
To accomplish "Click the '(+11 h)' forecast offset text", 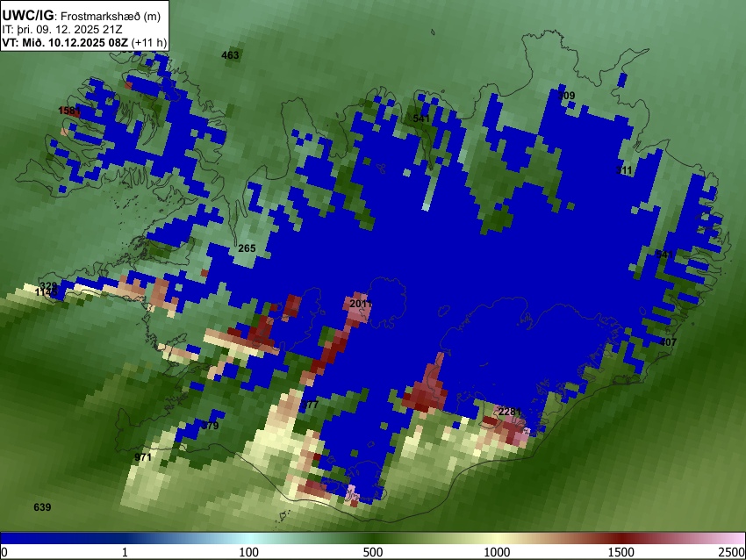I will [x=149, y=42].
